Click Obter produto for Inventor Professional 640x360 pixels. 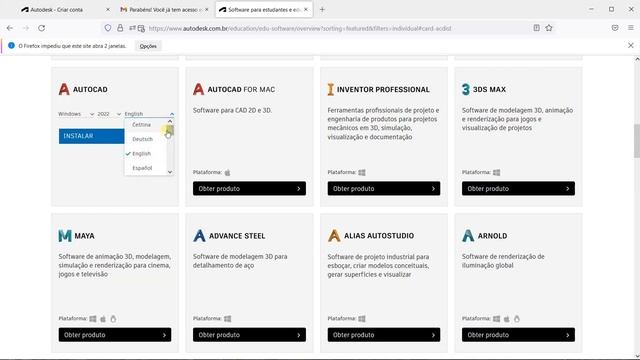[x=384, y=189]
